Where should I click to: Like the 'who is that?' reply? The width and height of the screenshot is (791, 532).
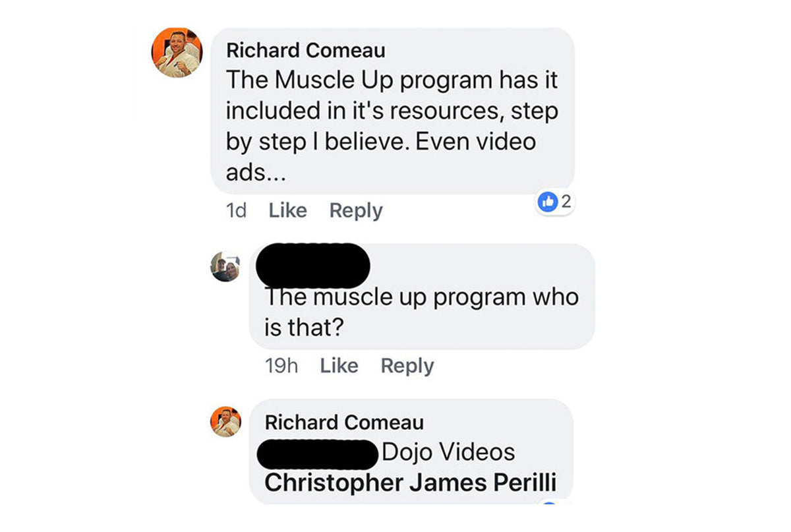click(x=339, y=366)
